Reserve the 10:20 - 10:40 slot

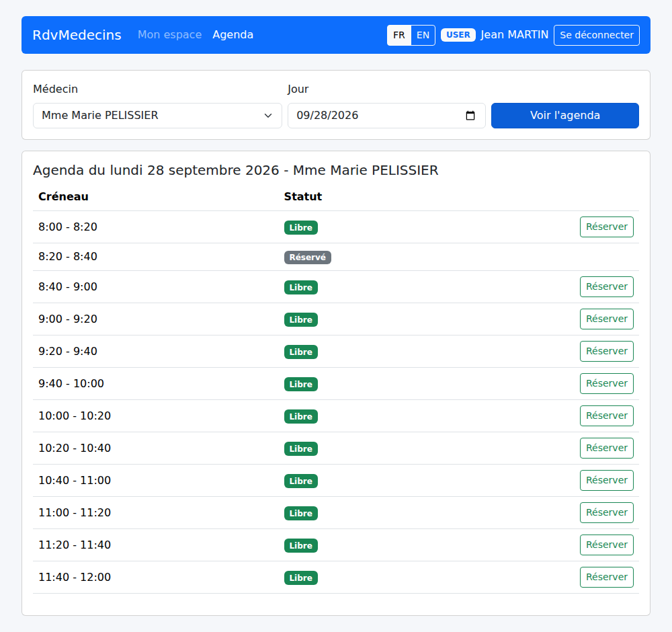606,448
